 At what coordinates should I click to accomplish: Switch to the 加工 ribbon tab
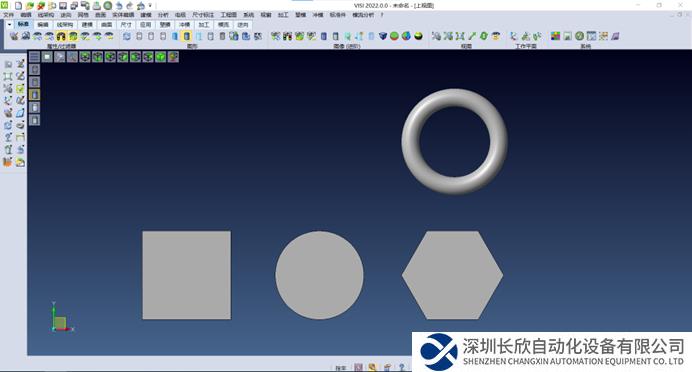pos(203,25)
